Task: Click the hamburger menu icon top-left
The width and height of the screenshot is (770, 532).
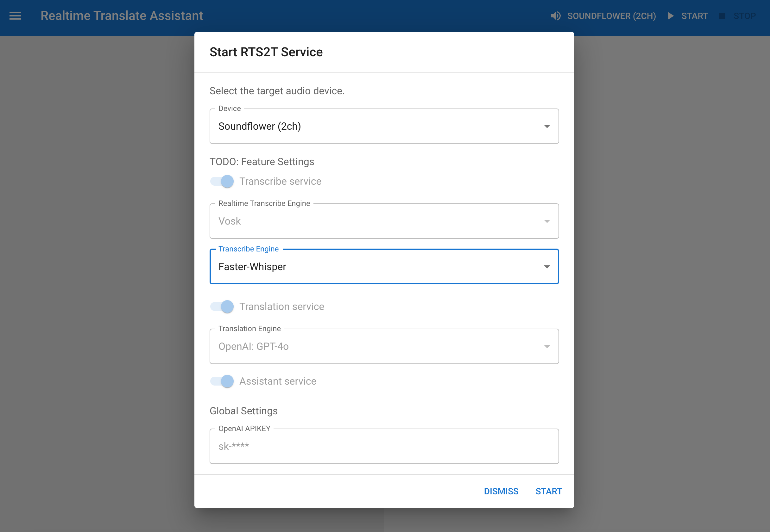Action: coord(15,16)
